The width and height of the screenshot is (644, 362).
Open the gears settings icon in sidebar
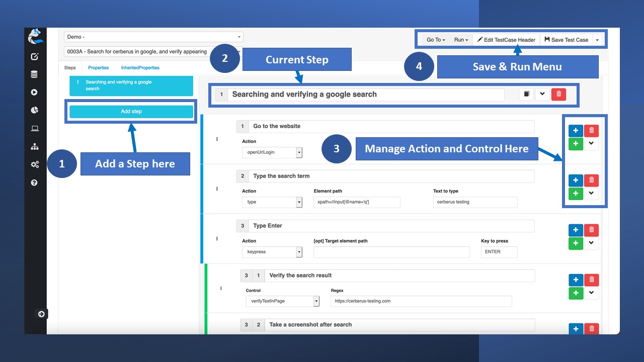coord(35,164)
